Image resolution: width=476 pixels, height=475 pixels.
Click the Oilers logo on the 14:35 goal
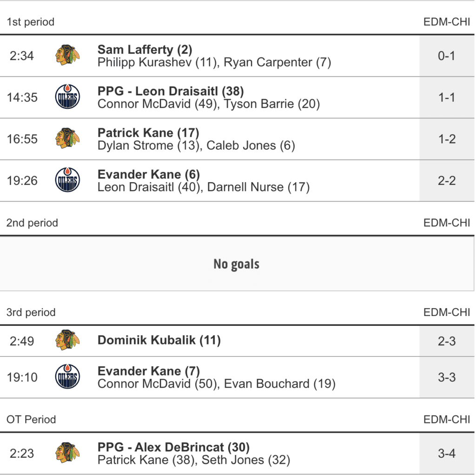click(x=67, y=97)
